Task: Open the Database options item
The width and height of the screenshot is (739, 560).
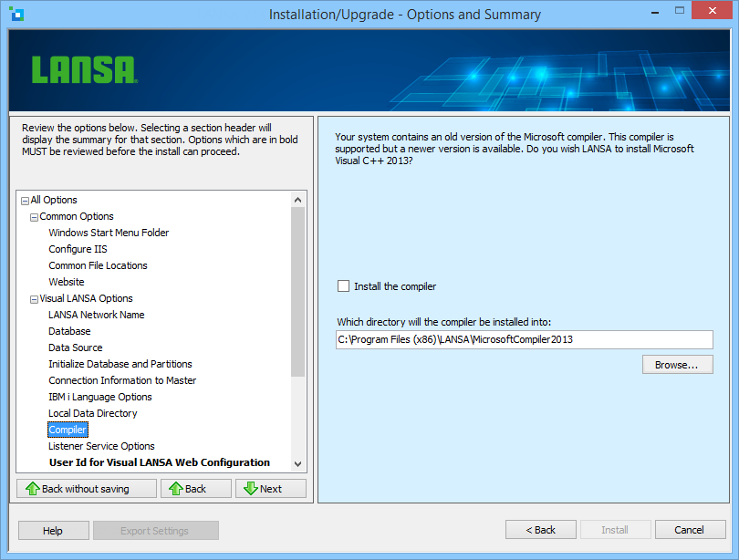Action: click(x=69, y=331)
